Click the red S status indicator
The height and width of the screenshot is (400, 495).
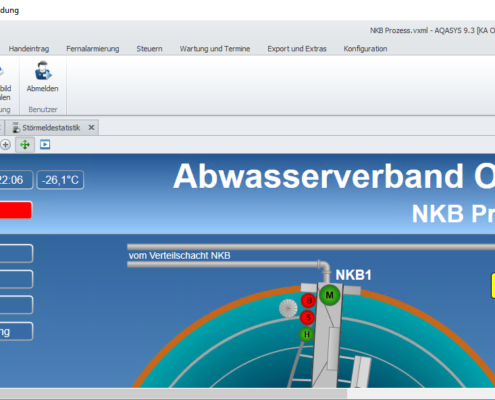coord(308,318)
